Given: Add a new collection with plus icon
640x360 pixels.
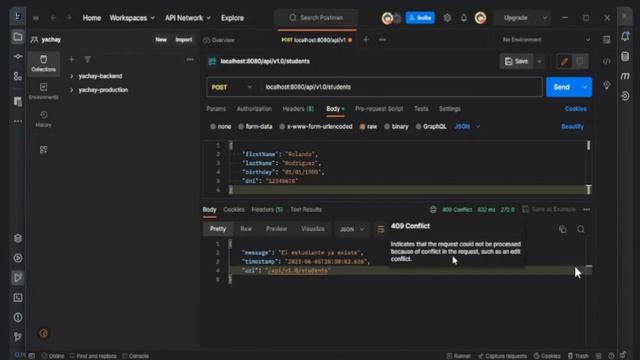Looking at the screenshot, I should pos(71,60).
